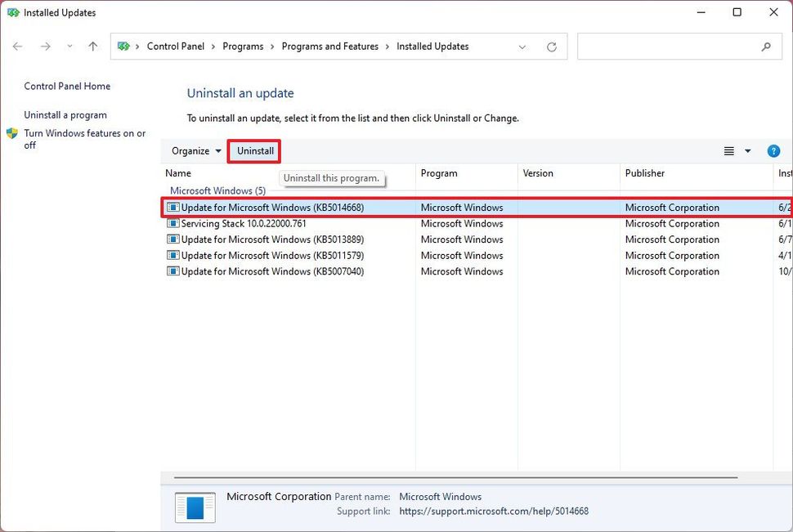Click the up one level arrow
The height and width of the screenshot is (532, 793).
(x=92, y=47)
